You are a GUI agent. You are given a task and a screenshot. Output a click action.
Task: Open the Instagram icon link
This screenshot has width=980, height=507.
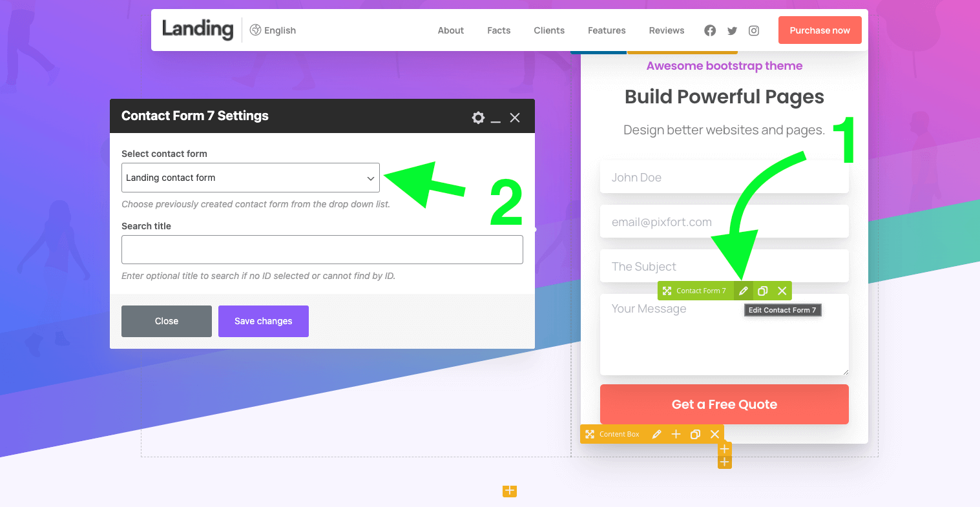coord(754,30)
